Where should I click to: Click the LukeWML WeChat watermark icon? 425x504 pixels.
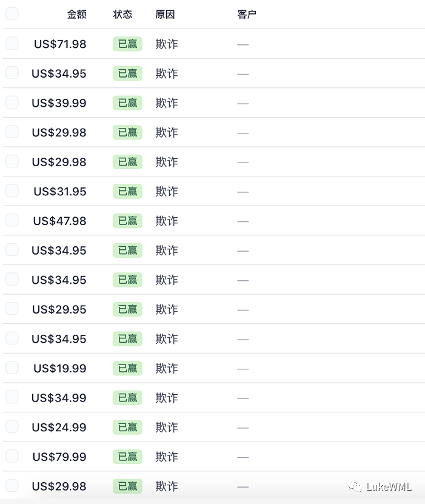coord(355,486)
